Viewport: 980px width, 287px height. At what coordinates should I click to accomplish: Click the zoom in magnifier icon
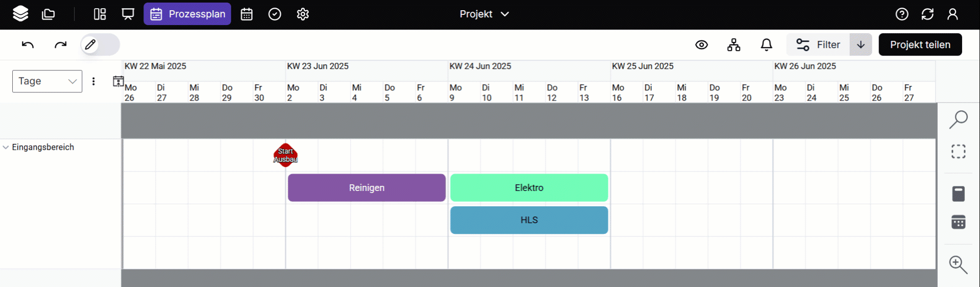tap(958, 265)
